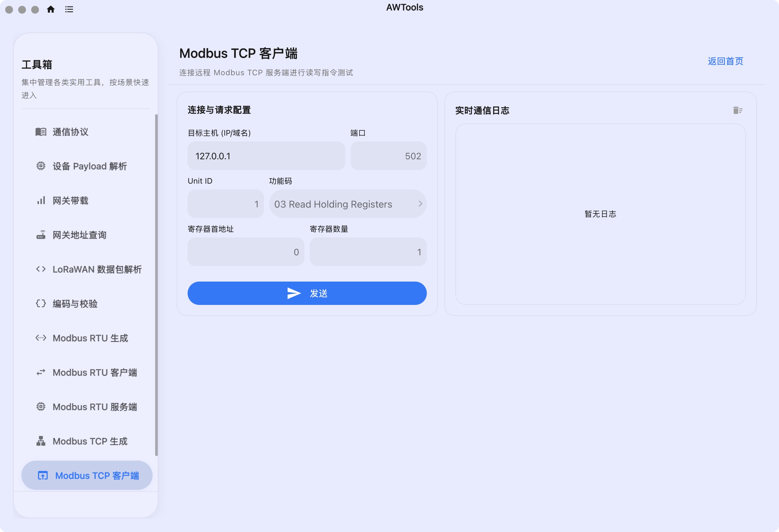Click the 返回首页 link
The height and width of the screenshot is (532, 779).
(x=725, y=61)
